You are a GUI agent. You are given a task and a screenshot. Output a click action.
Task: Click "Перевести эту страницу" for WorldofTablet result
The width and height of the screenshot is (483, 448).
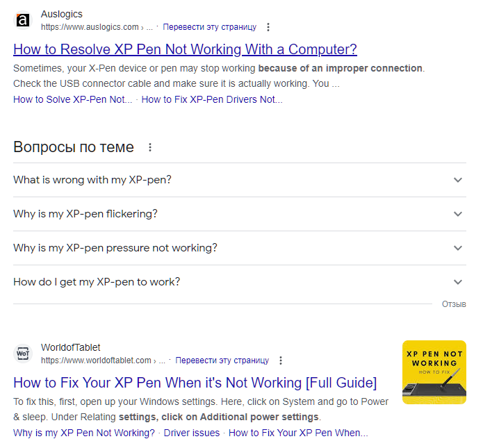[x=222, y=360]
